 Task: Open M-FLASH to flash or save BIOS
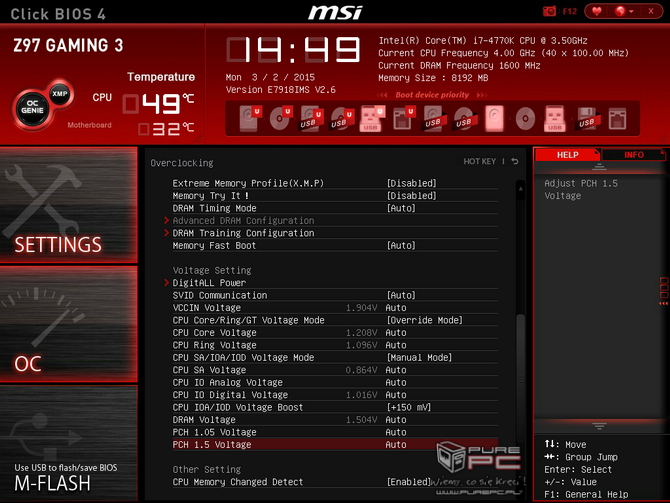[69, 443]
